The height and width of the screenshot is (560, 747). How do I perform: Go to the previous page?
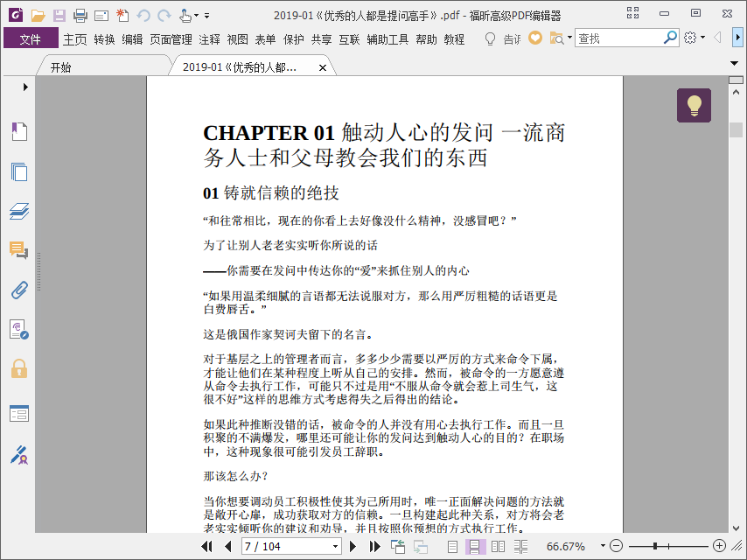227,546
